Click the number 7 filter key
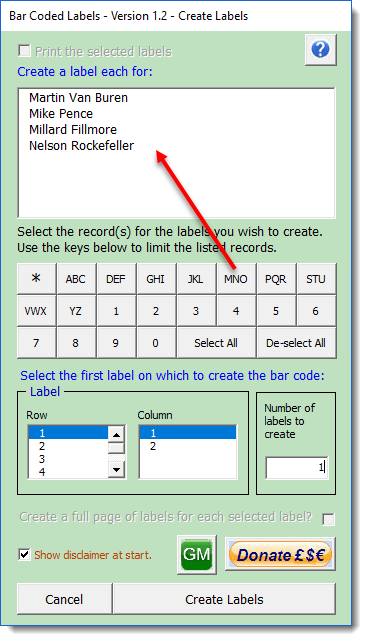The height and width of the screenshot is (641, 367). [x=36, y=343]
